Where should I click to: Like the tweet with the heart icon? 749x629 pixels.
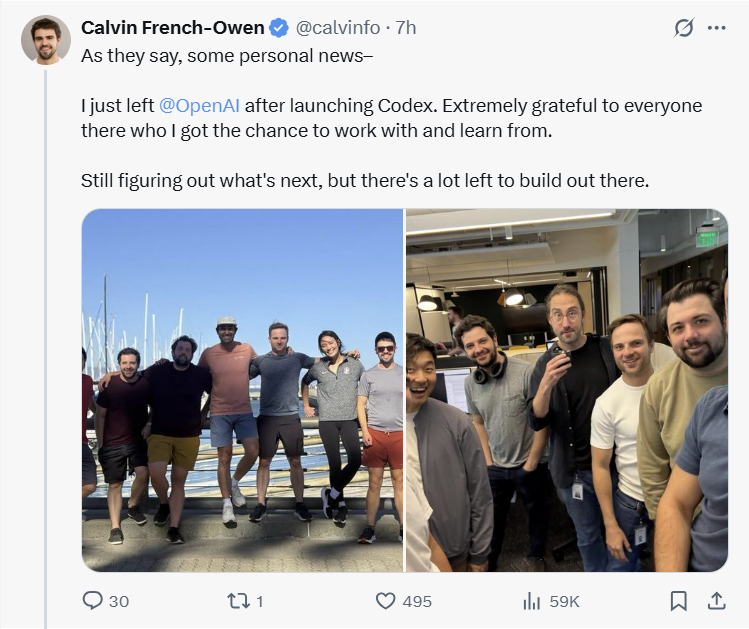click(386, 600)
